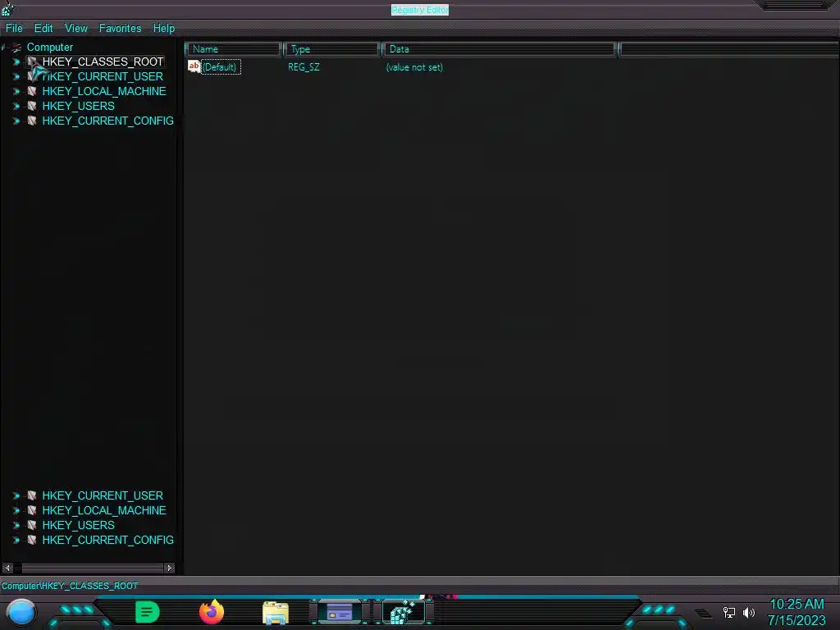The image size is (840, 630).
Task: Click the Computer node icon in tree
Action: point(17,47)
